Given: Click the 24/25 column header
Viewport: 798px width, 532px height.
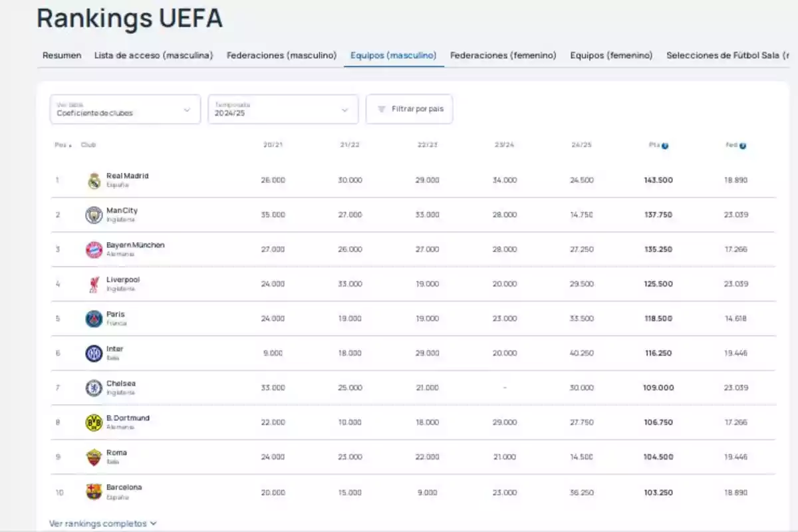Looking at the screenshot, I should coord(581,145).
